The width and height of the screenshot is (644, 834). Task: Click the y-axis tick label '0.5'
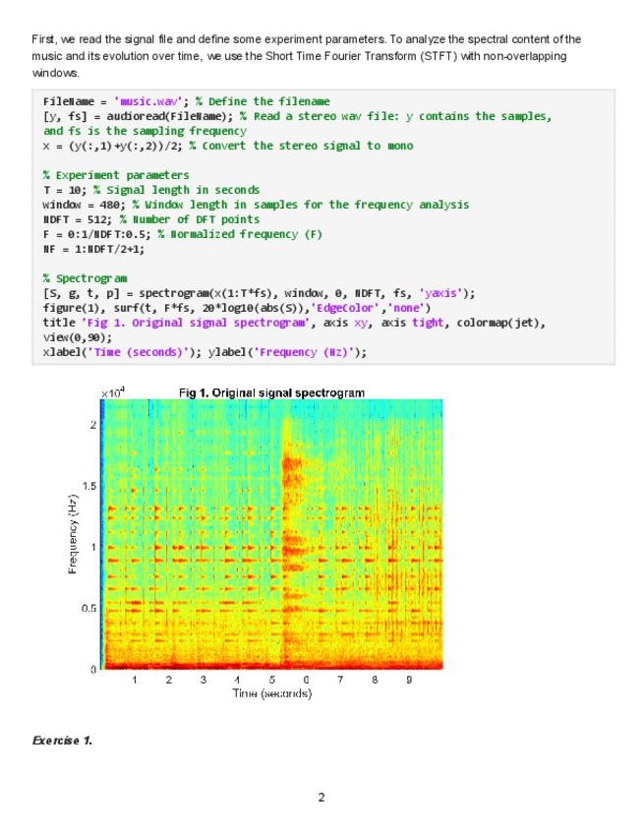pyautogui.click(x=89, y=608)
